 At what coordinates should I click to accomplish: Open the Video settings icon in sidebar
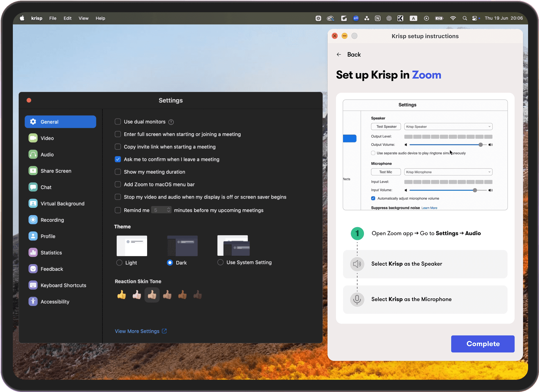click(x=33, y=138)
